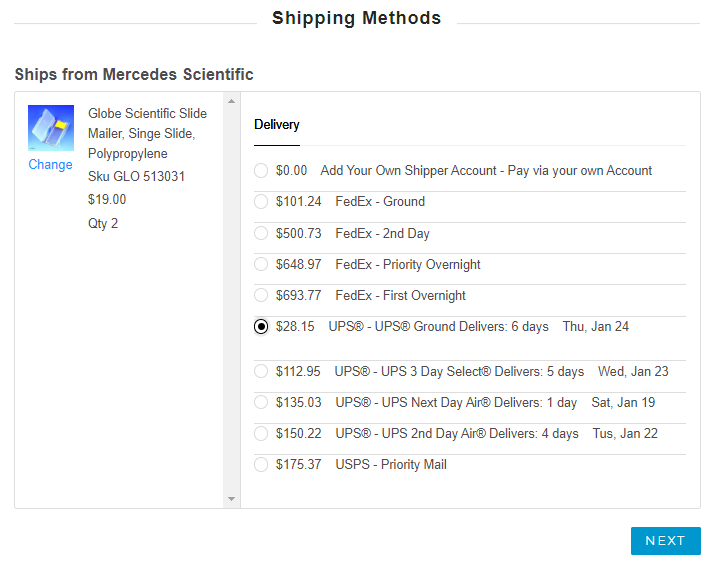Click the NEXT button
Viewport: 714px width, 567px height.
(665, 541)
